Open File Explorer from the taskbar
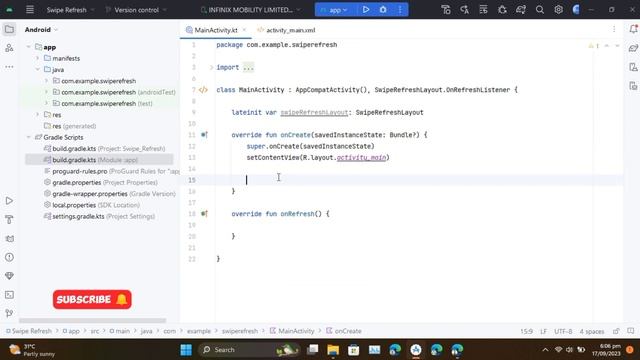The width and height of the screenshot is (640, 360). pyautogui.click(x=333, y=350)
